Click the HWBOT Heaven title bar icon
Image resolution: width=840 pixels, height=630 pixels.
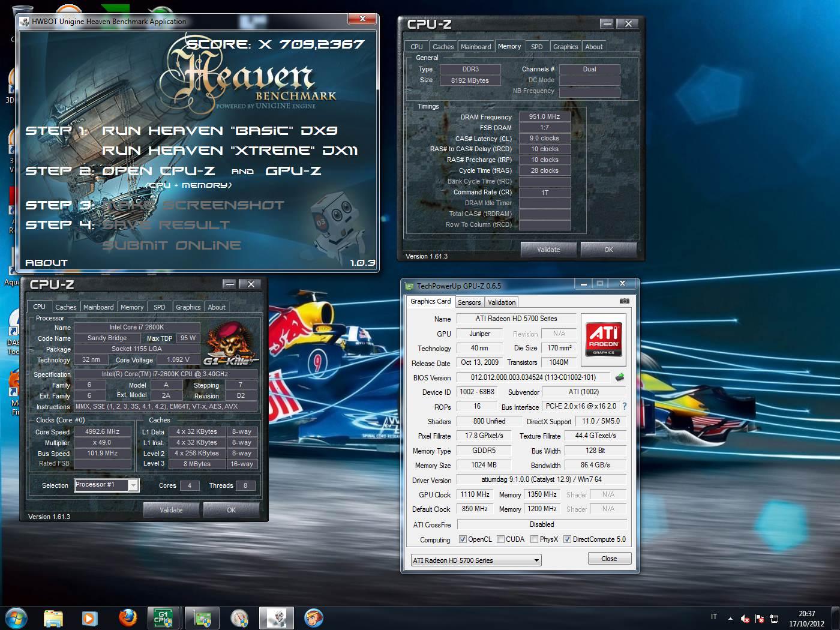[x=24, y=22]
